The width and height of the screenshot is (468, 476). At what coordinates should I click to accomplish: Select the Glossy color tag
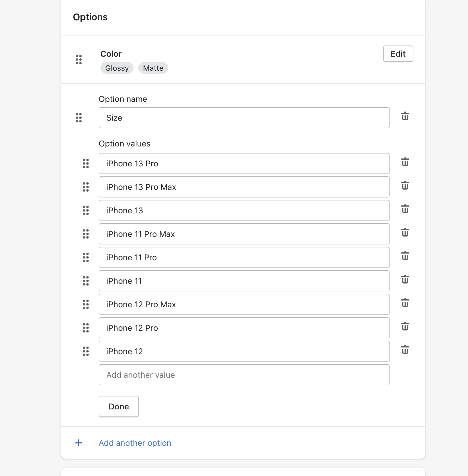(117, 68)
